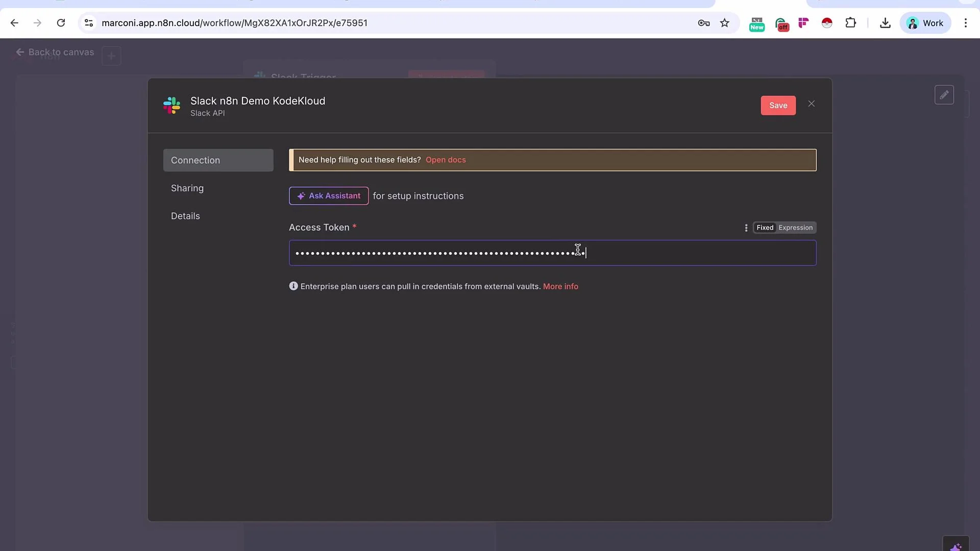
Task: Click the red round extension icon
Action: (x=827, y=23)
